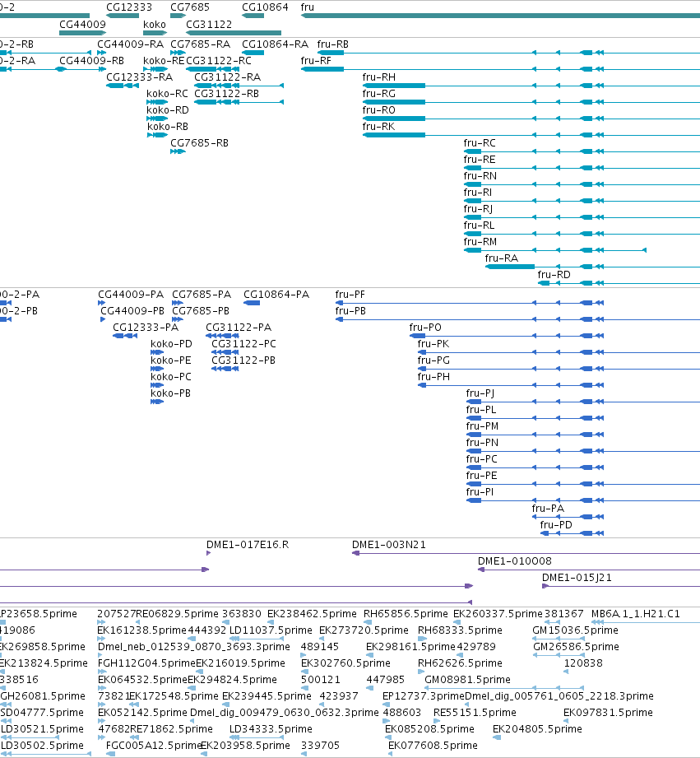Image resolution: width=700 pixels, height=758 pixels.
Task: Click the fru-RB transcript label
Action: (333, 44)
